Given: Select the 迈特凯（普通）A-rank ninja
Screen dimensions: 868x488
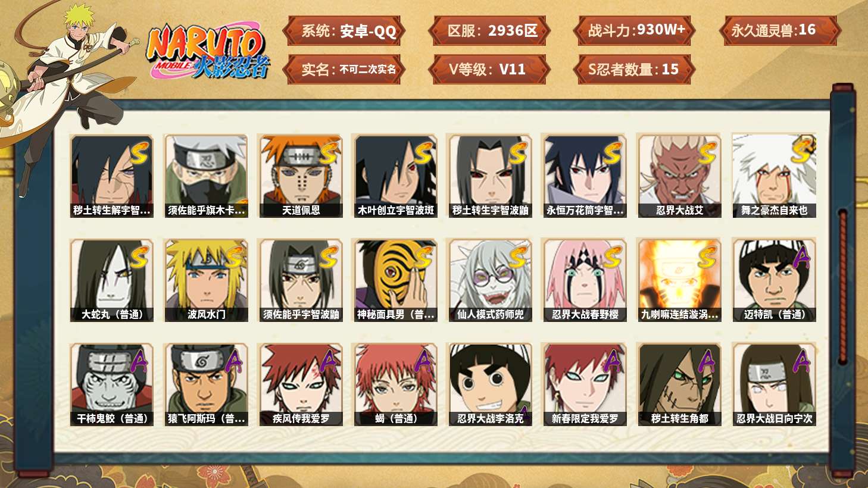Looking at the screenshot, I should pyautogui.click(x=774, y=280).
